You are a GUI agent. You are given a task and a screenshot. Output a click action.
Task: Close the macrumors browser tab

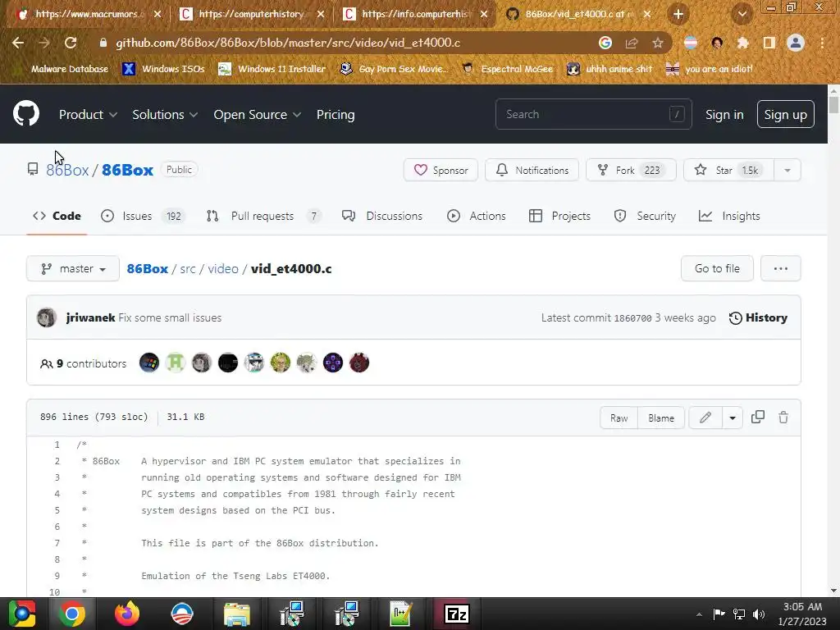click(157, 14)
